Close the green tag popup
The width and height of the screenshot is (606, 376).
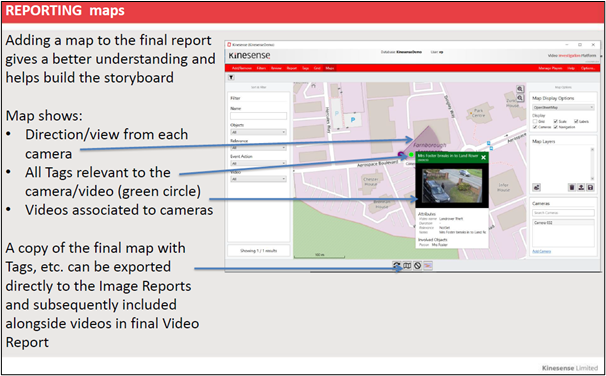coord(483,158)
